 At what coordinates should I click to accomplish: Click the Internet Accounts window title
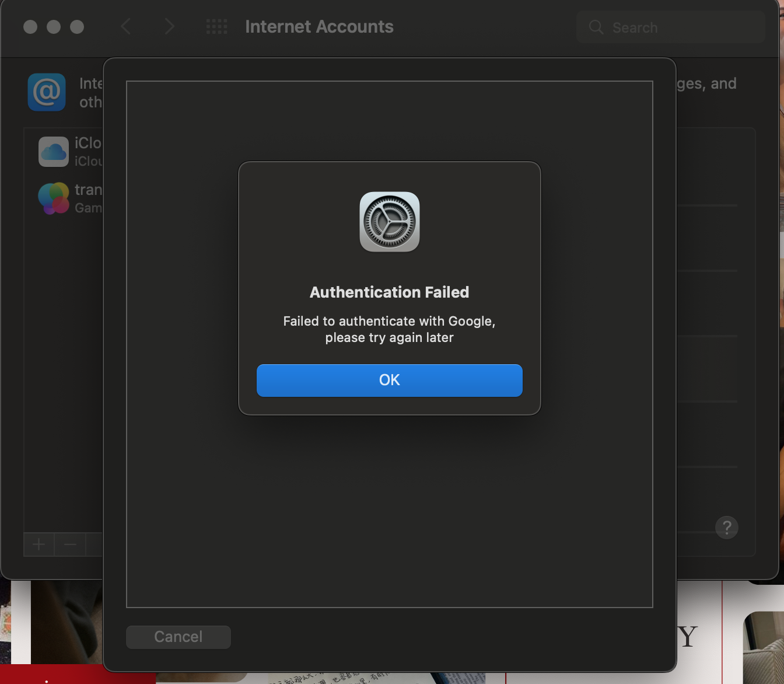[x=319, y=26]
